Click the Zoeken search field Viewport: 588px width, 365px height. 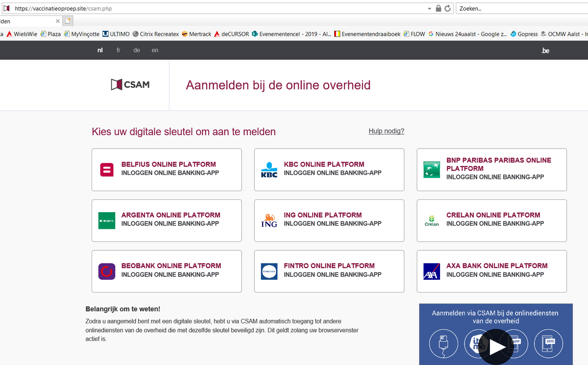pyautogui.click(x=521, y=9)
